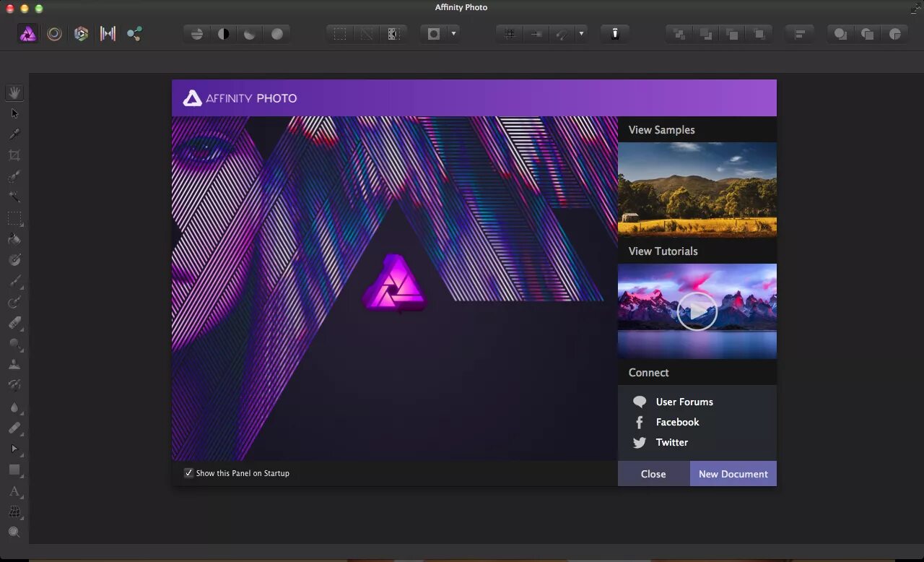This screenshot has height=562, width=924.
Task: Switch to the Tone Mapping Persona
Action: pyautogui.click(x=108, y=33)
